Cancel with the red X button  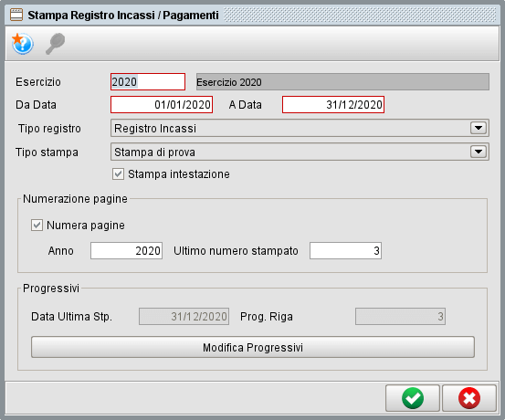click(469, 398)
